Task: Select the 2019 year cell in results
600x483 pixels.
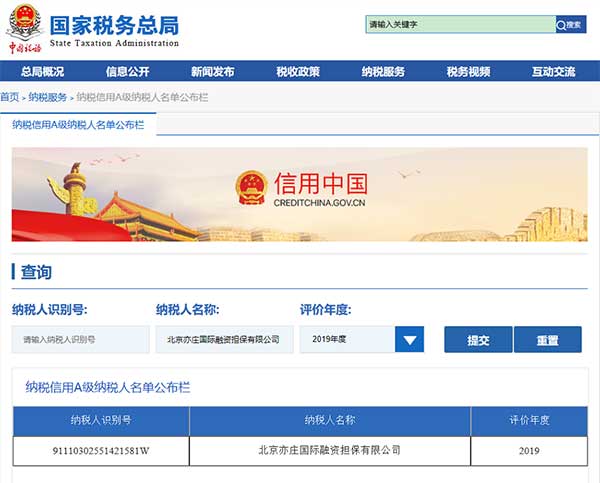Action: click(x=529, y=451)
